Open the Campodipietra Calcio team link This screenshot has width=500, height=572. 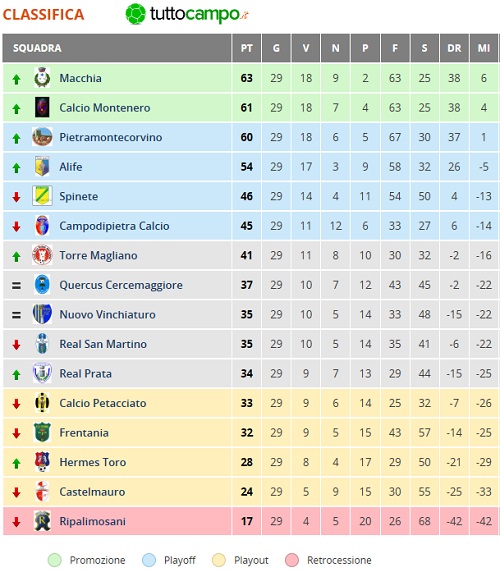click(114, 226)
